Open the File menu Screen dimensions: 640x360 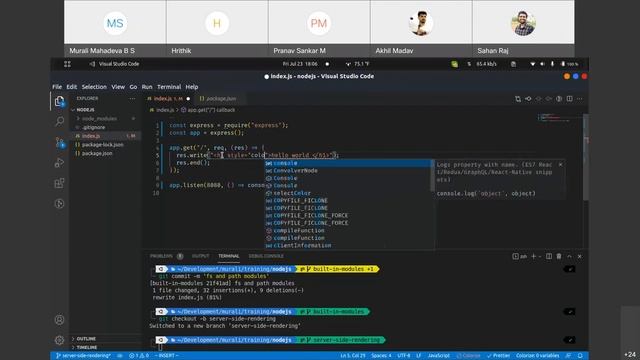pyautogui.click(x=57, y=87)
